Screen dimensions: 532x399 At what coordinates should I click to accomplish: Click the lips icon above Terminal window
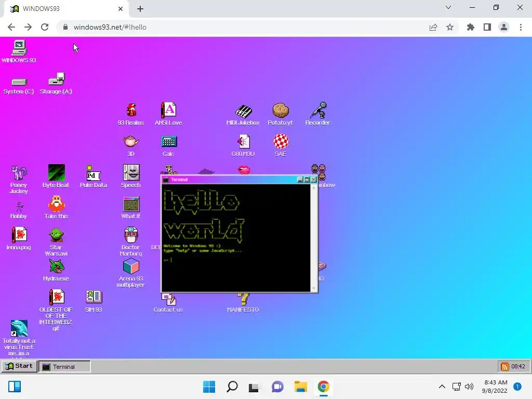[244, 170]
